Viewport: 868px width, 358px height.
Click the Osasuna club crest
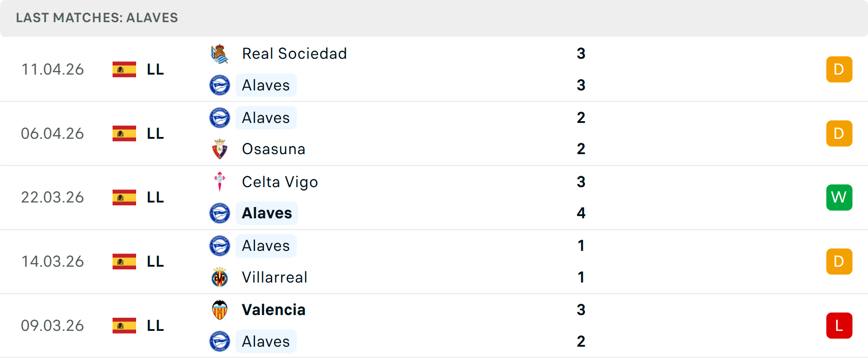220,149
